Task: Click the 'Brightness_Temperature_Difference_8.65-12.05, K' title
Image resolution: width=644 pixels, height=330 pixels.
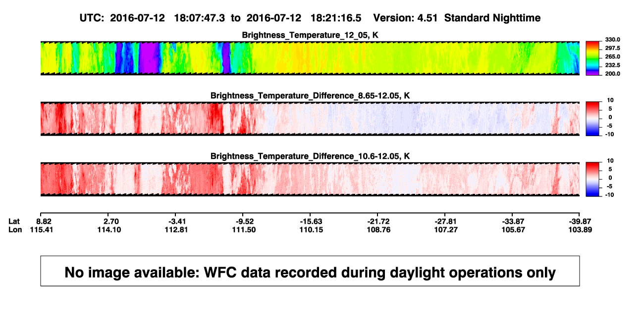Action: click(x=310, y=95)
